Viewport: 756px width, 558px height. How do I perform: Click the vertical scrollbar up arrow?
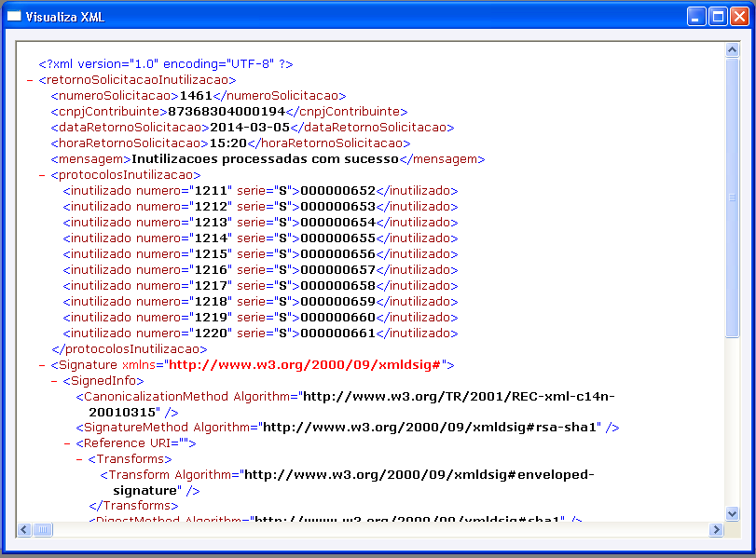732,49
